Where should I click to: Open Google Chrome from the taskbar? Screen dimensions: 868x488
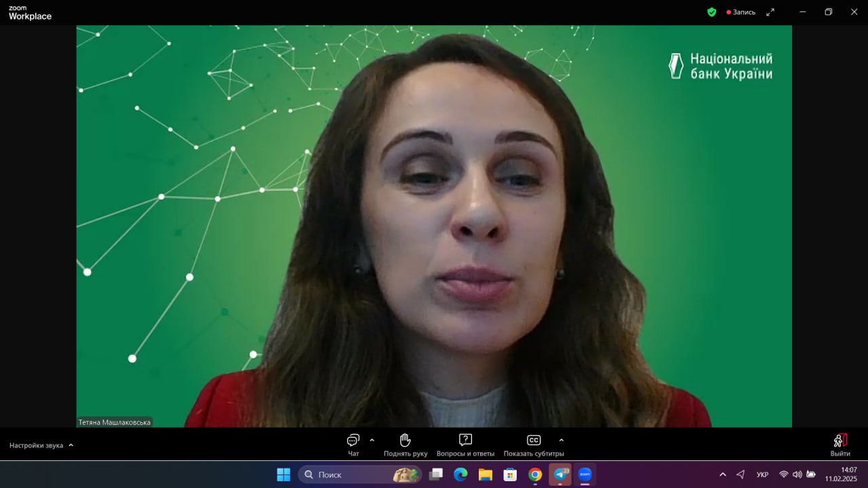535,474
